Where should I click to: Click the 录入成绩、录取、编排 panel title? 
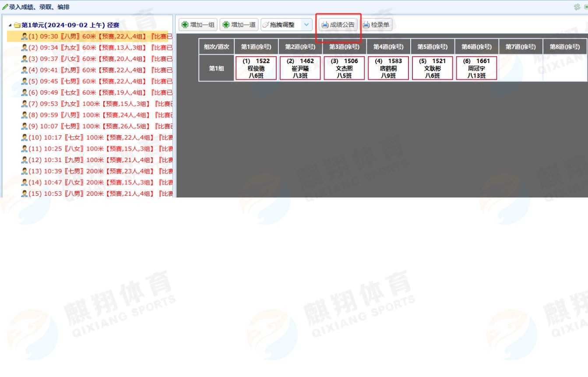[39, 7]
